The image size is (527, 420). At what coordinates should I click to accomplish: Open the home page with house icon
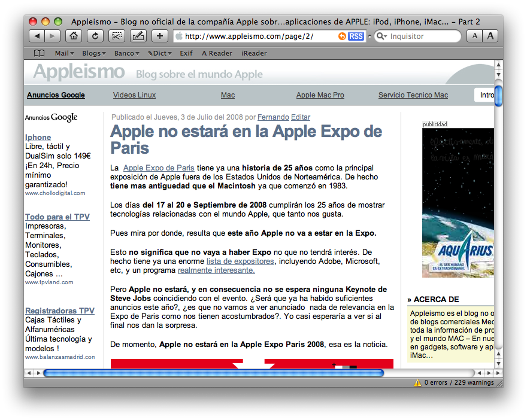point(74,36)
